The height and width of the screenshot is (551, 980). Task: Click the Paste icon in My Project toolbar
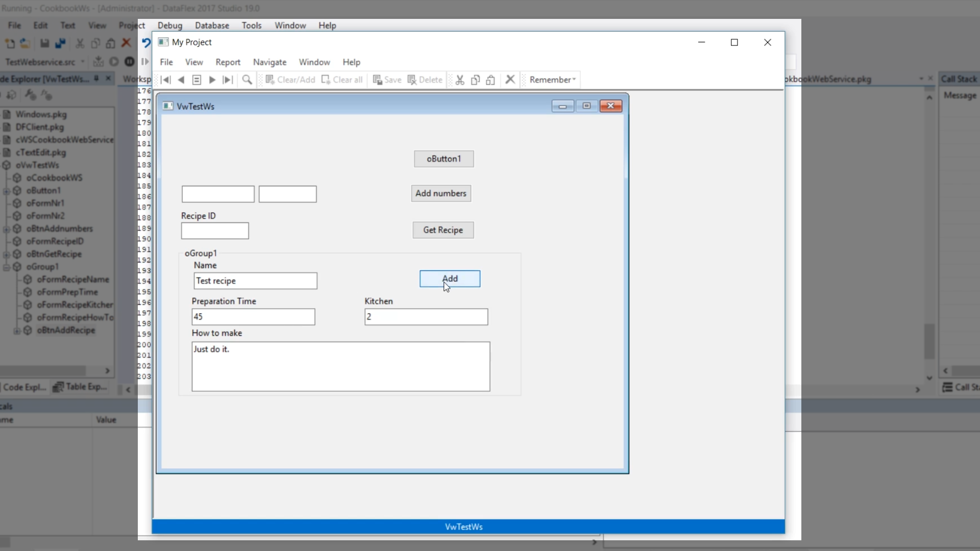point(491,80)
